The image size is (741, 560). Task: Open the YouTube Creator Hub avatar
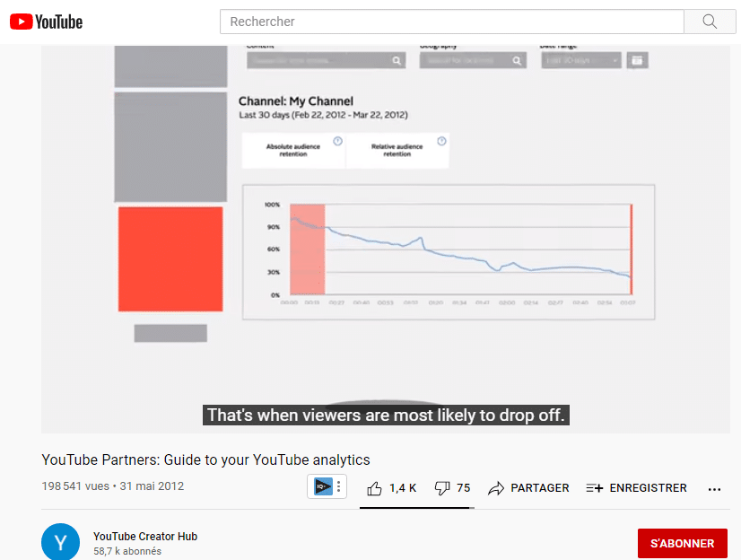coord(60,542)
